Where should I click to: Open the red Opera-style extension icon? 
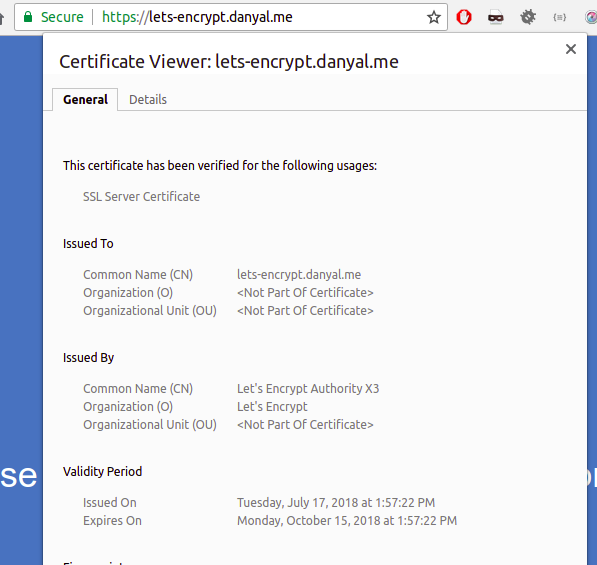(464, 17)
